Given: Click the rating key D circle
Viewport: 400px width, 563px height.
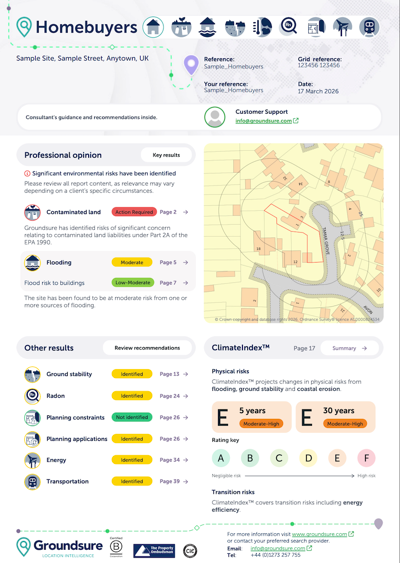Looking at the screenshot, I should tap(308, 458).
